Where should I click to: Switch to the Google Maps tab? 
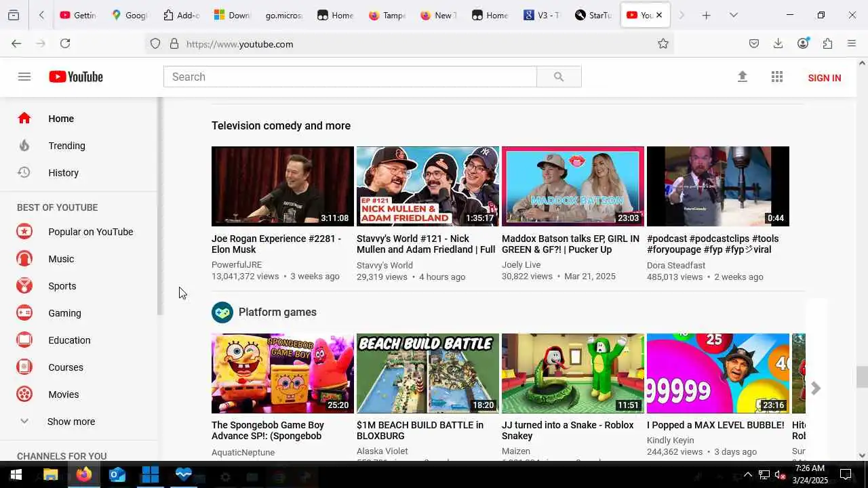pyautogui.click(x=130, y=15)
